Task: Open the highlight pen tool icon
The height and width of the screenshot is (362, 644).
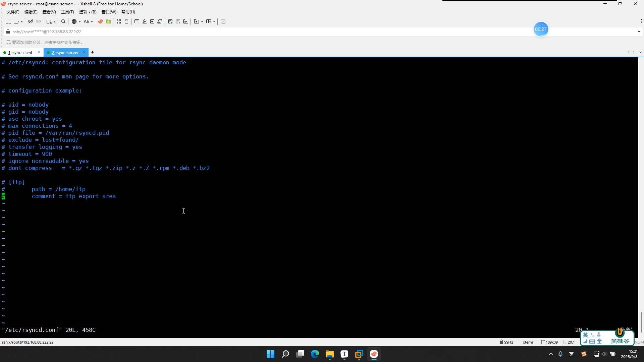Action: pyautogui.click(x=145, y=22)
